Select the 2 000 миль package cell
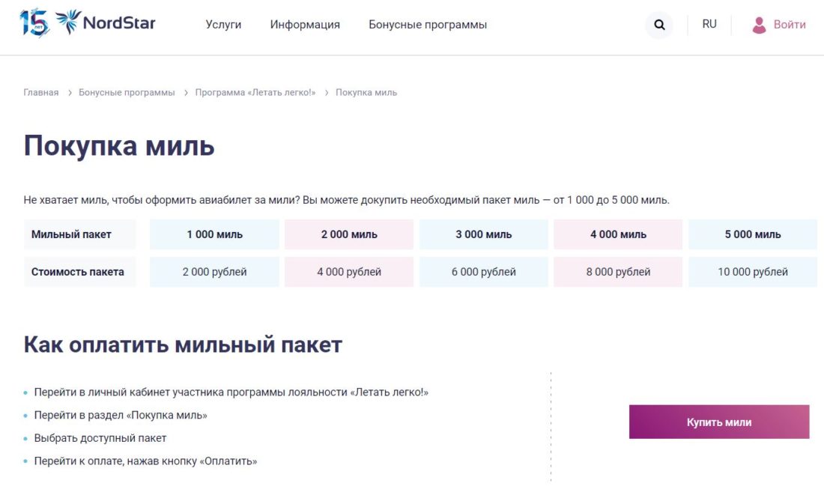This screenshot has width=824, height=504. (349, 234)
